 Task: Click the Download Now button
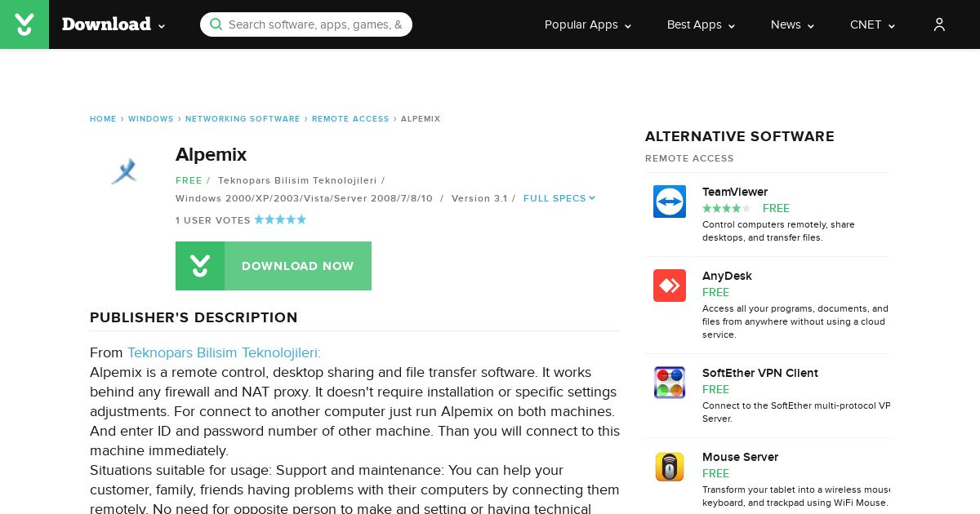tap(274, 266)
